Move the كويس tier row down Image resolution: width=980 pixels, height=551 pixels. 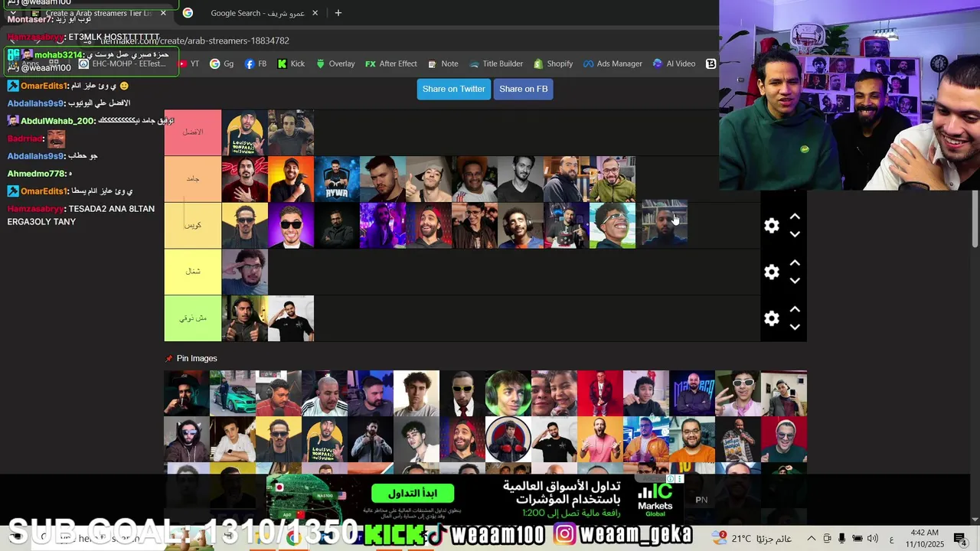click(x=795, y=234)
